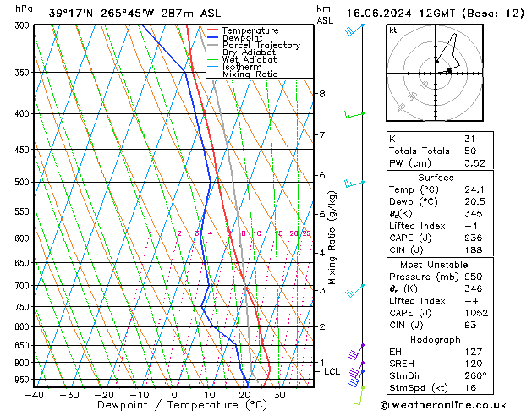Click the 'Most Unstable' section heading
Viewport: 532px width, 411px height.
pyautogui.click(x=434, y=265)
